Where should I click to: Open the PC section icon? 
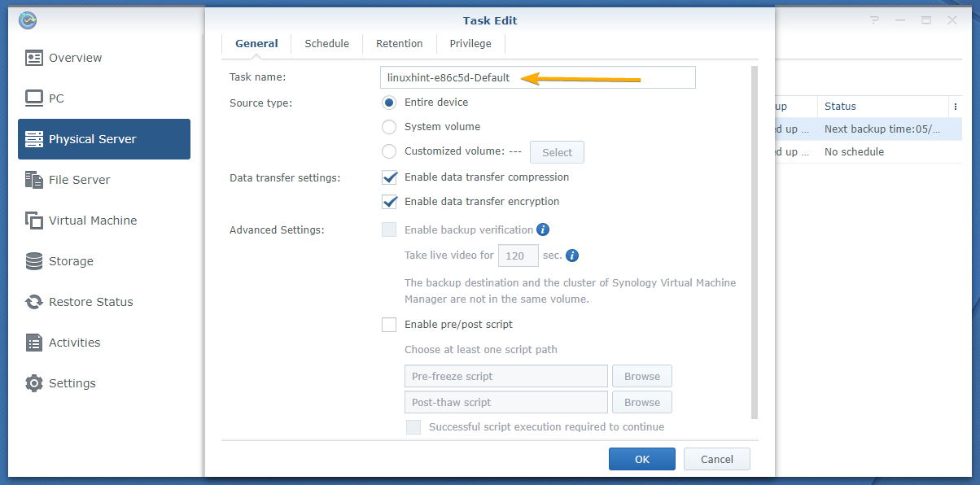click(x=34, y=98)
